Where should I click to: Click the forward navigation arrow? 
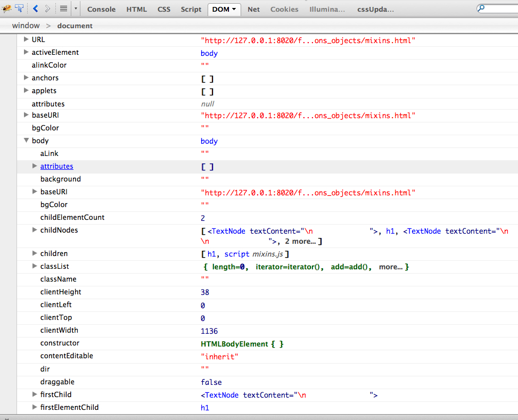[47, 9]
